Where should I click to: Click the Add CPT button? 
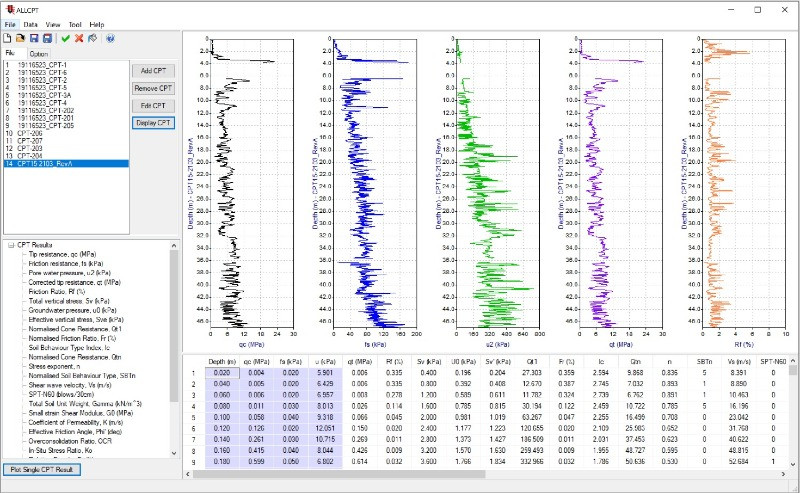pyautogui.click(x=153, y=71)
